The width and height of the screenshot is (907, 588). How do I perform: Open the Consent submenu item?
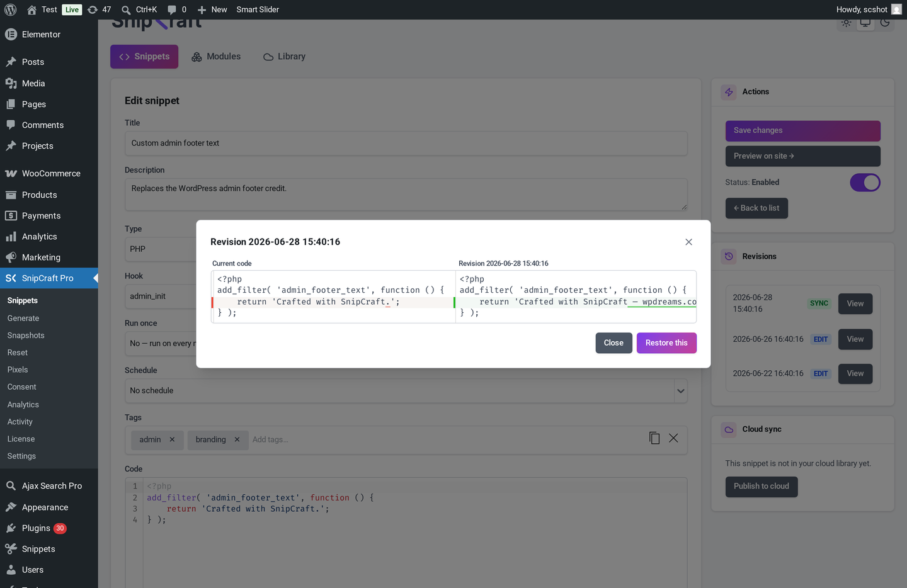point(22,387)
